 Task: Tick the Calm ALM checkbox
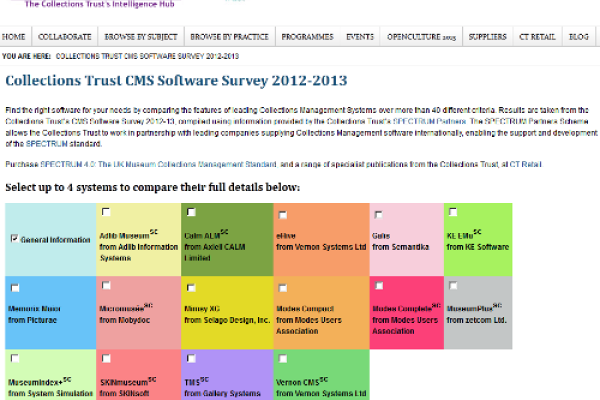point(191,212)
